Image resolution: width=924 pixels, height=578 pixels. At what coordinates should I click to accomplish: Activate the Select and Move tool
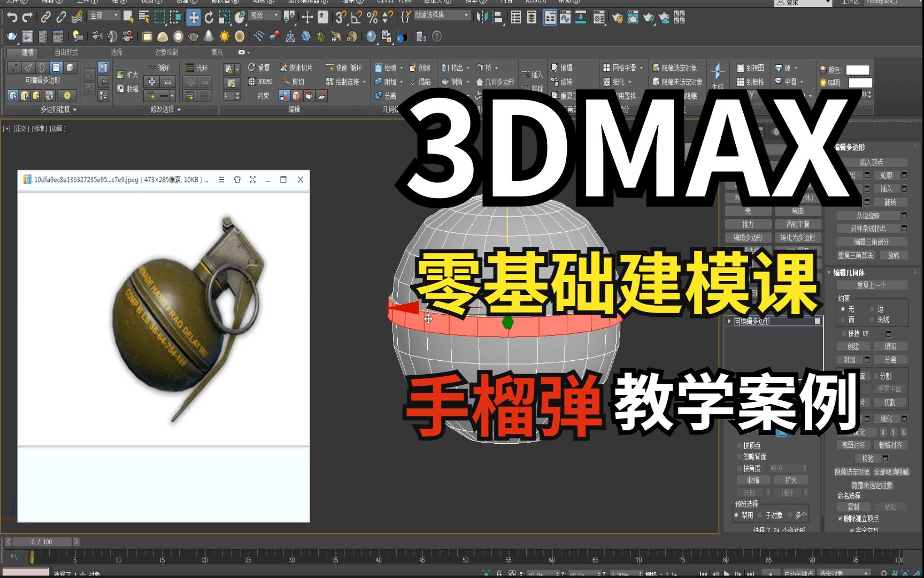(x=193, y=18)
